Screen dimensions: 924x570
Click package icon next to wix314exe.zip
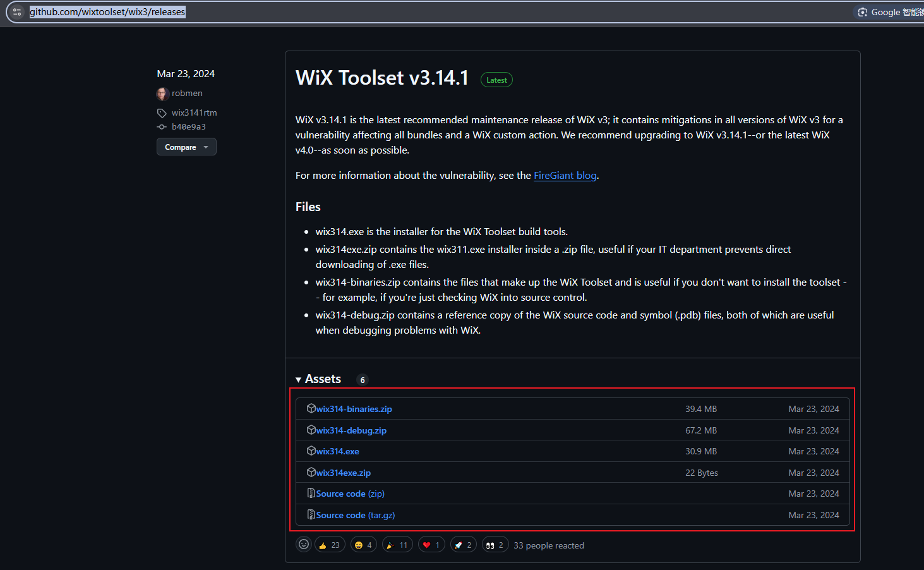click(x=311, y=472)
